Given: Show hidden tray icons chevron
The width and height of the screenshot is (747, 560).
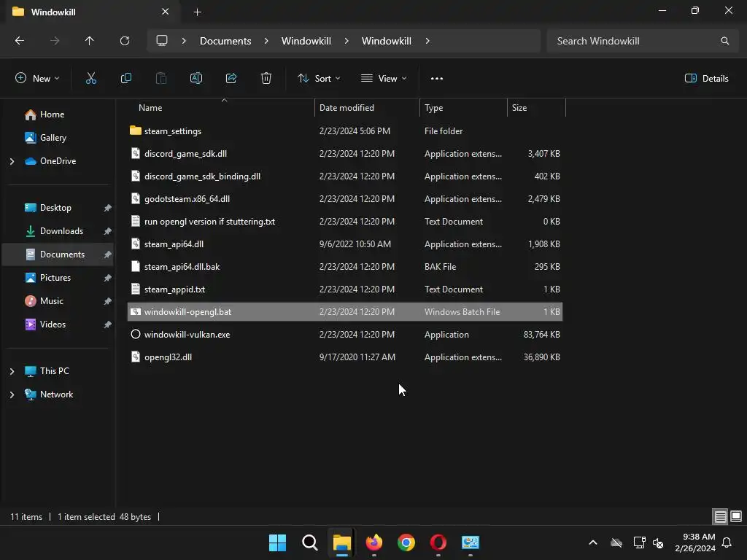Looking at the screenshot, I should (593, 542).
